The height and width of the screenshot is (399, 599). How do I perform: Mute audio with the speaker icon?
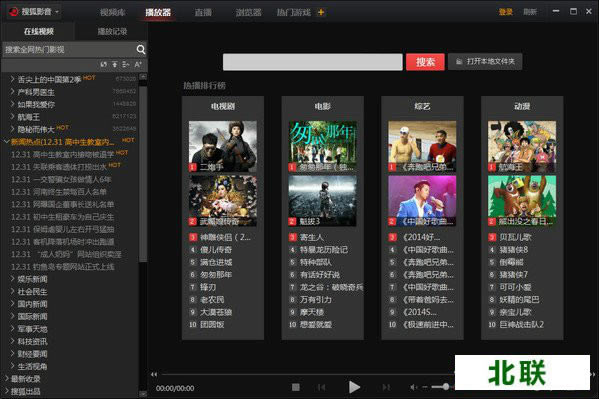[x=413, y=387]
